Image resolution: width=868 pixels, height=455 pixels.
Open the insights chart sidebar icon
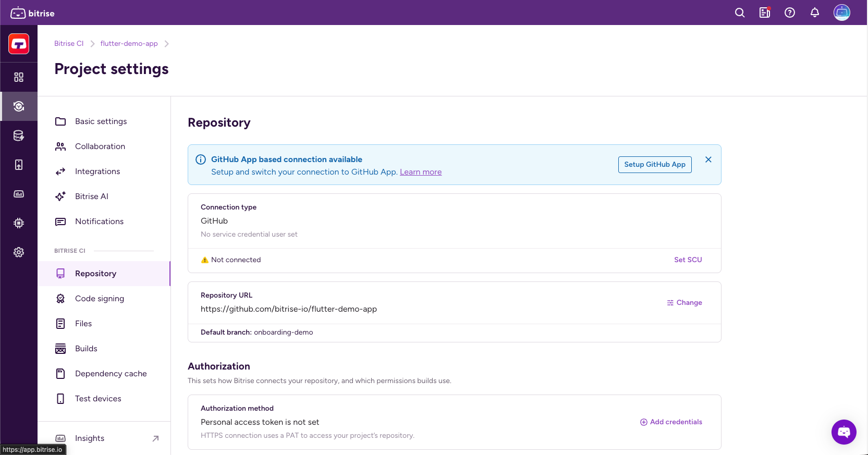click(19, 194)
